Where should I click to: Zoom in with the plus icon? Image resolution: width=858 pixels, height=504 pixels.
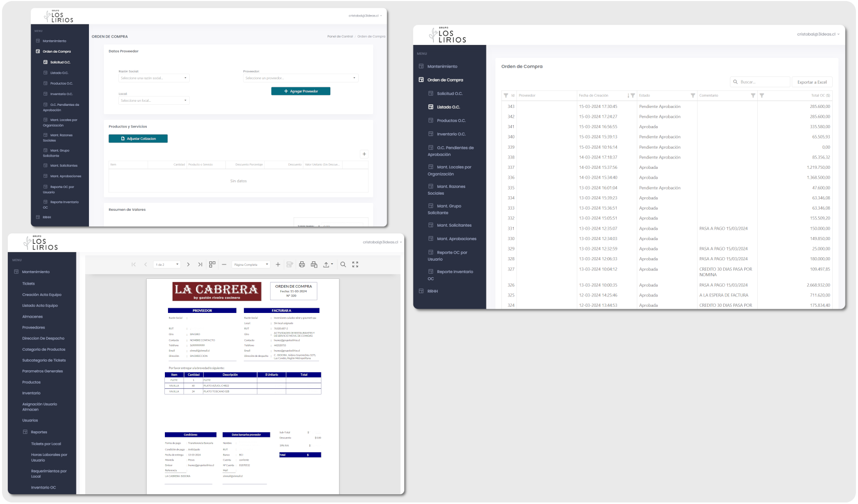[x=278, y=264]
